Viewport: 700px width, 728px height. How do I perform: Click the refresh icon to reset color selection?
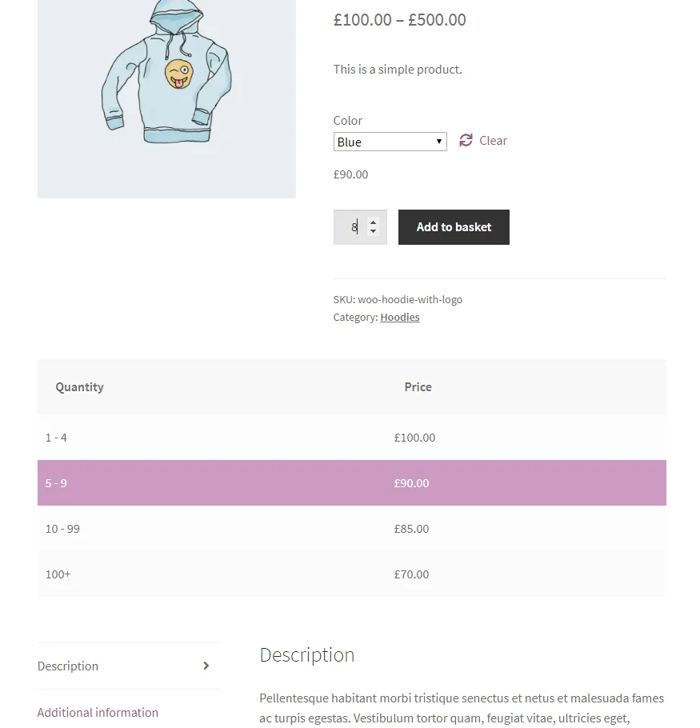466,140
